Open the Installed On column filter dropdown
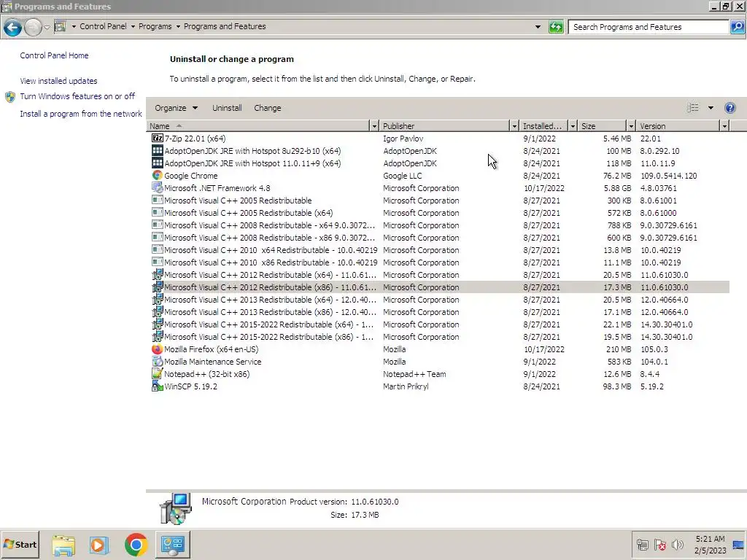Screen dimensions: 747x560 [x=573, y=126]
